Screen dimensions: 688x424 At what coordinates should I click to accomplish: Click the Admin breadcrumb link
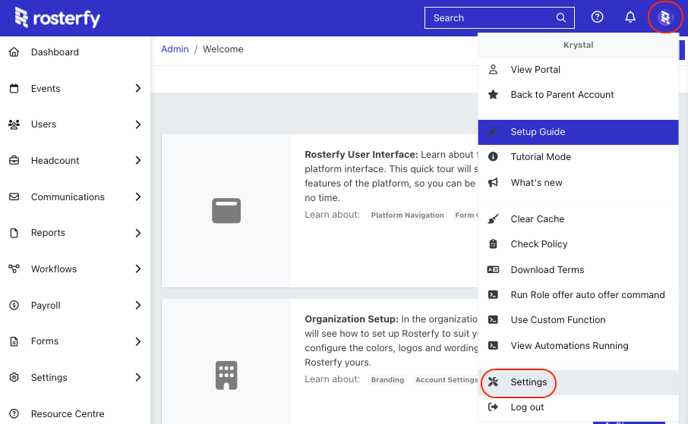(x=175, y=49)
